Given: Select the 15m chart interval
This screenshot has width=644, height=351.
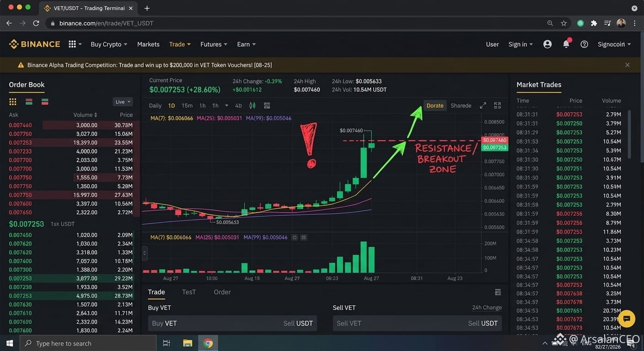Looking at the screenshot, I should (187, 106).
